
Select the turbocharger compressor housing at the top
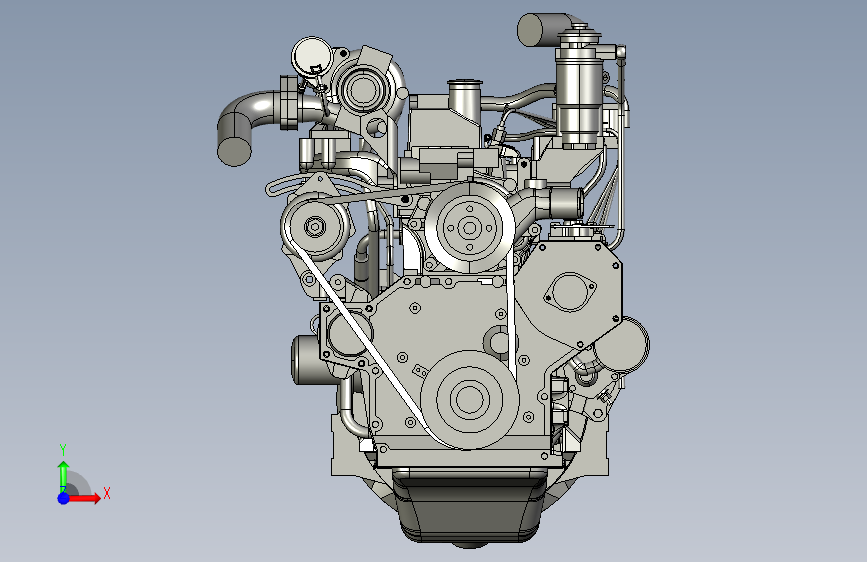click(364, 90)
